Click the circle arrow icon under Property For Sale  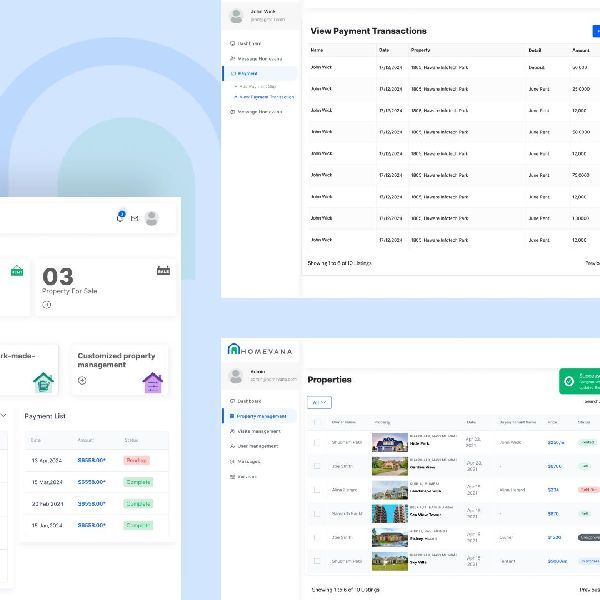coord(46,304)
